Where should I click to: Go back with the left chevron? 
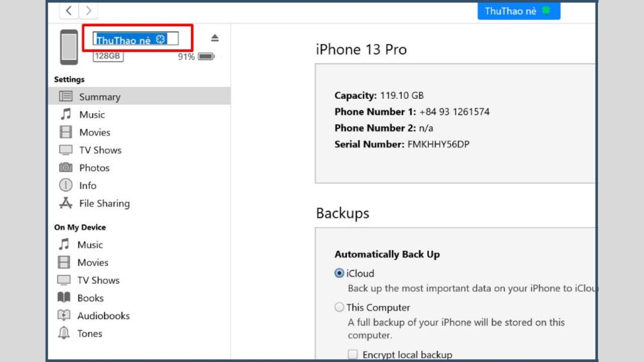click(69, 10)
